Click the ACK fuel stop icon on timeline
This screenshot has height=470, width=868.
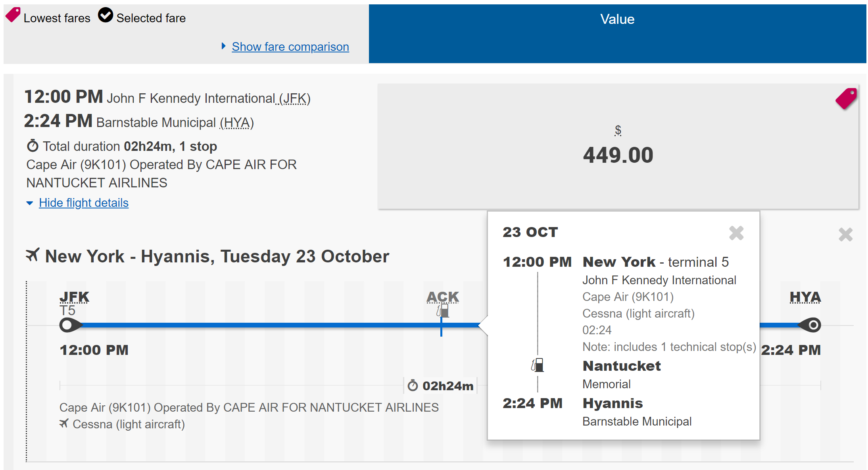(x=443, y=311)
